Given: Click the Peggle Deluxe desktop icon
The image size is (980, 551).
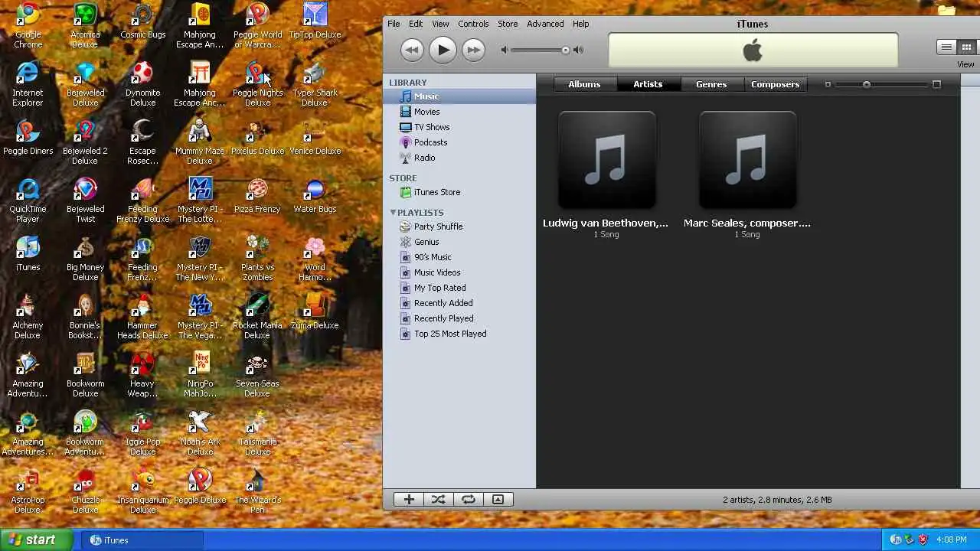Looking at the screenshot, I should tap(200, 487).
